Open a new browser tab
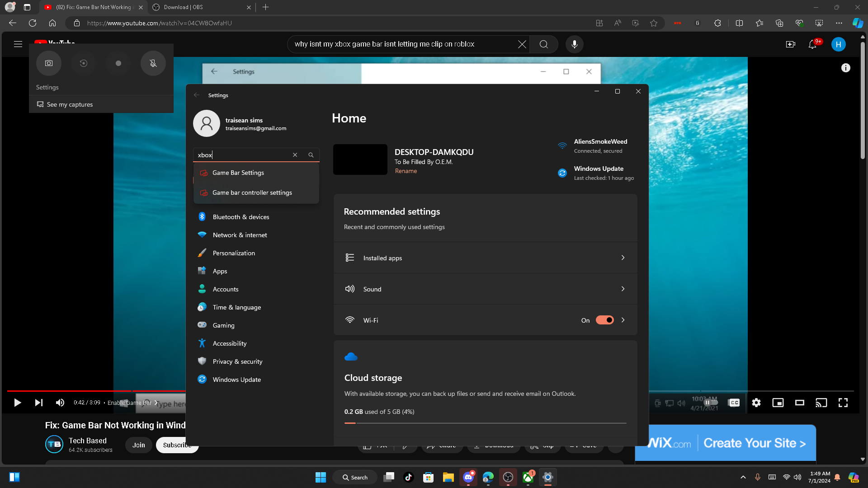 (266, 7)
